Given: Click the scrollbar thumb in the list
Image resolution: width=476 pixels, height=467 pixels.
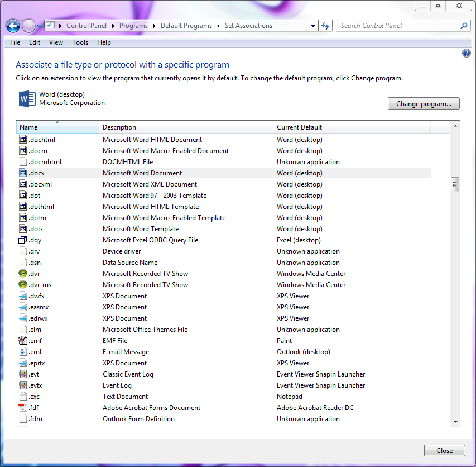Looking at the screenshot, I should point(455,184).
